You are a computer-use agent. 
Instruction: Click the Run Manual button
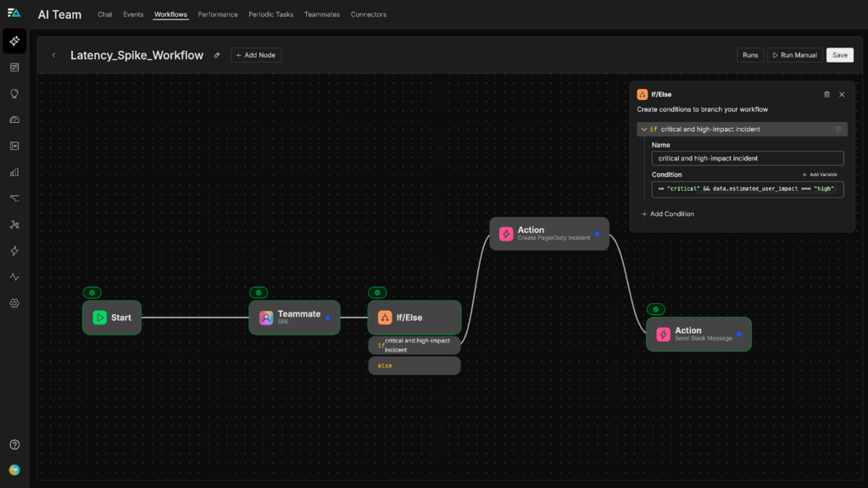click(x=794, y=55)
